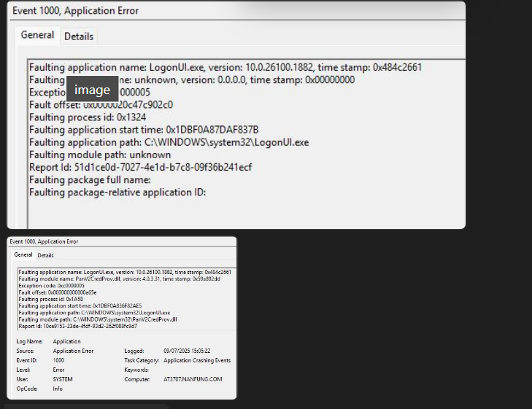Click the User value 'SYSTEM'
The height and width of the screenshot is (409, 532).
tap(63, 379)
